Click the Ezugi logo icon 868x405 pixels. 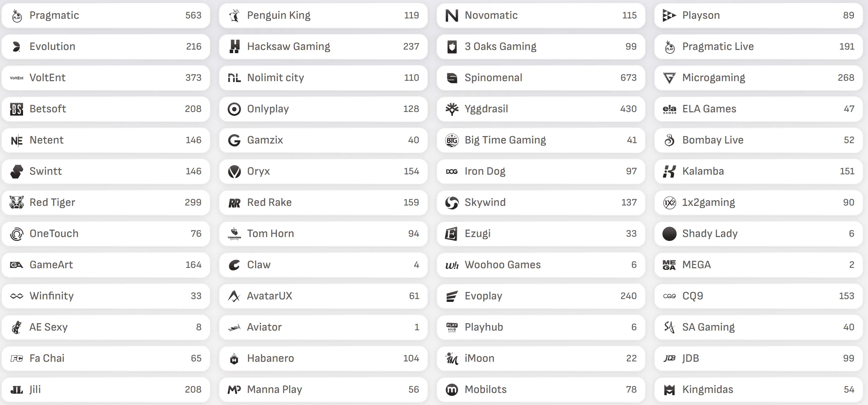point(452,234)
